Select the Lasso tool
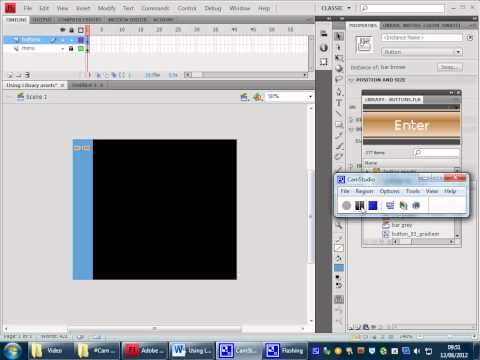The width and height of the screenshot is (480, 360). pos(339,79)
